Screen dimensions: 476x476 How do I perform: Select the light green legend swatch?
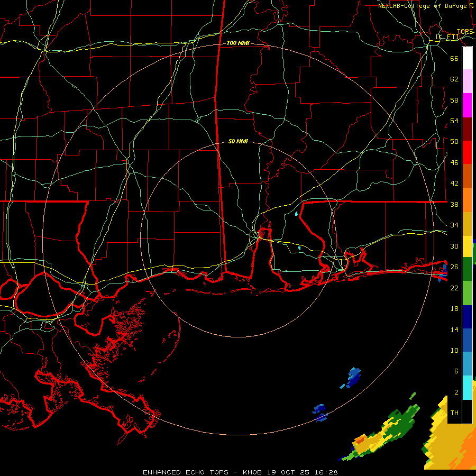[x=467, y=293]
